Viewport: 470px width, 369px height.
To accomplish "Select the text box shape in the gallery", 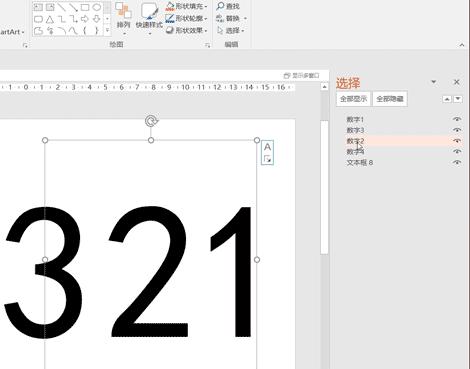I will pos(38,7).
